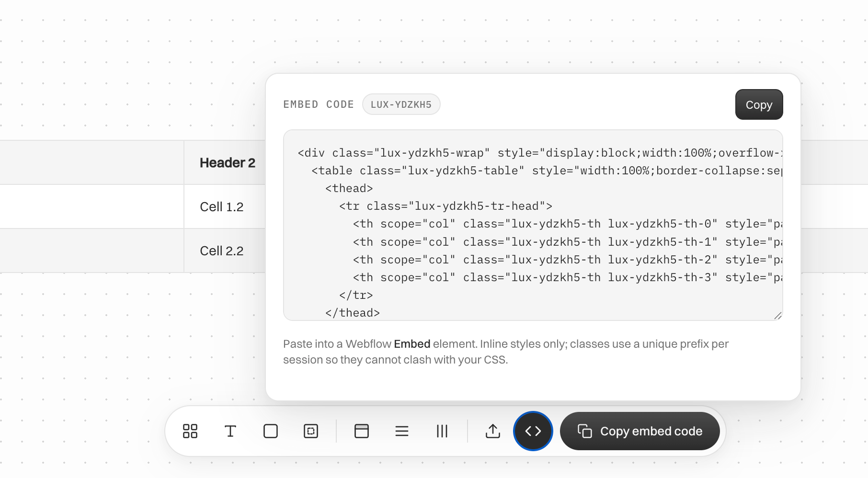Click the bold Embed word in helper text
868x478 pixels.
(412, 344)
